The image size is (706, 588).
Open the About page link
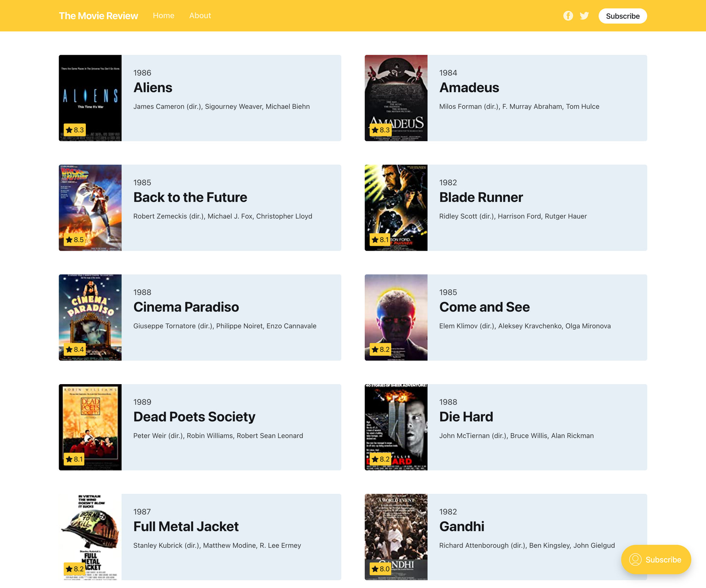(200, 16)
